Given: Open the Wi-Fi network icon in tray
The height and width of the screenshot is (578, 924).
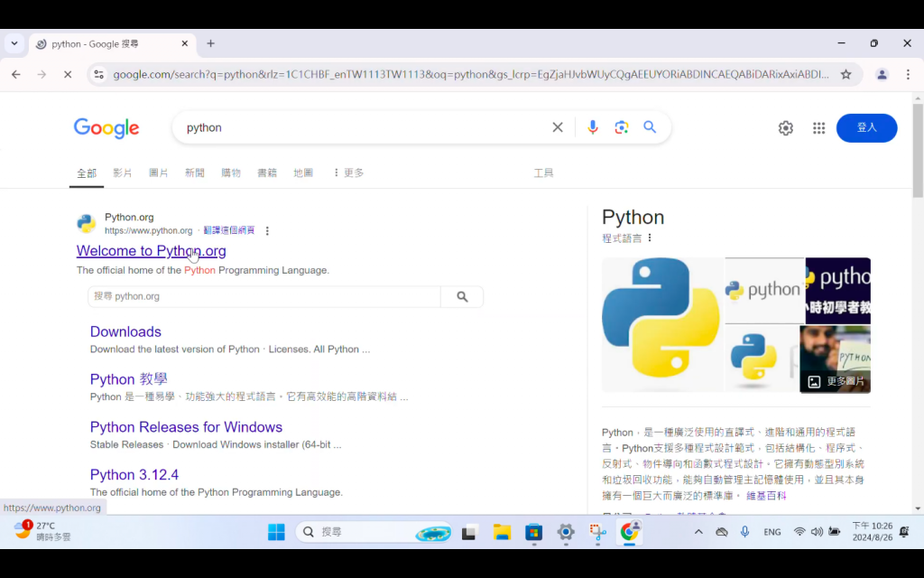Looking at the screenshot, I should pos(799,532).
